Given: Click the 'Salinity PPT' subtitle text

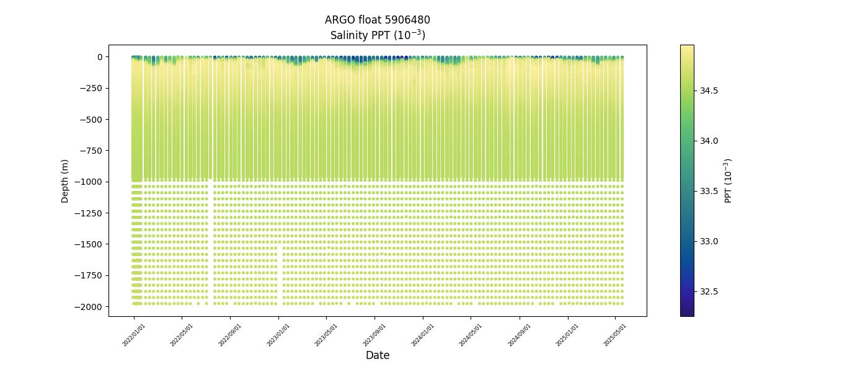Looking at the screenshot, I should [x=377, y=35].
